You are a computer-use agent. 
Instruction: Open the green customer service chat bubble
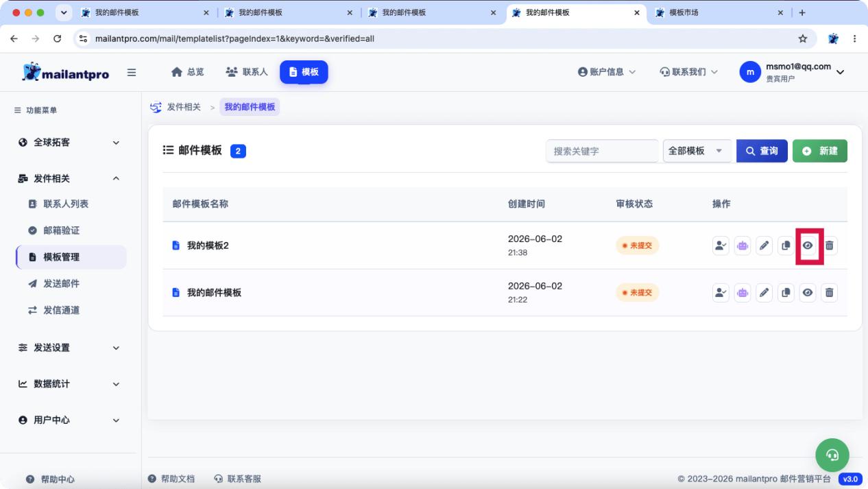(x=832, y=455)
